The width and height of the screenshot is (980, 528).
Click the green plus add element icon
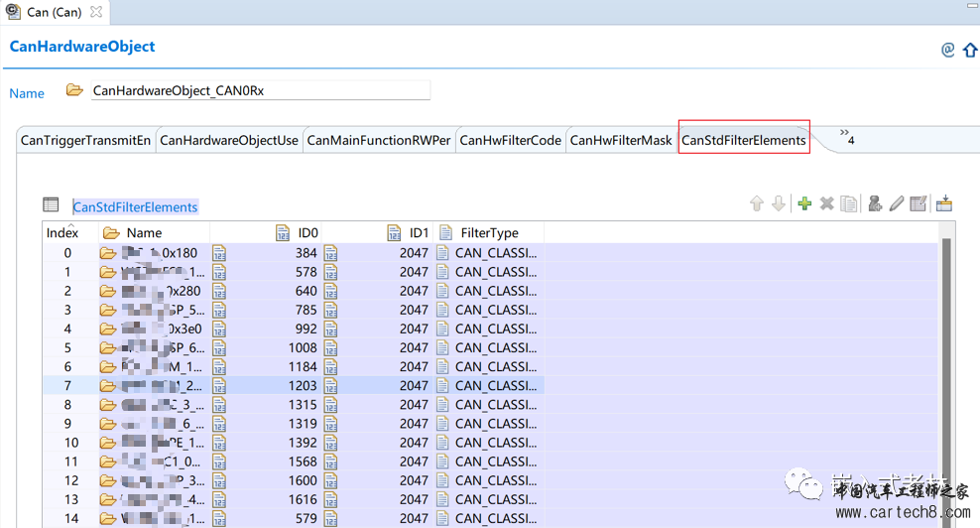pos(804,203)
